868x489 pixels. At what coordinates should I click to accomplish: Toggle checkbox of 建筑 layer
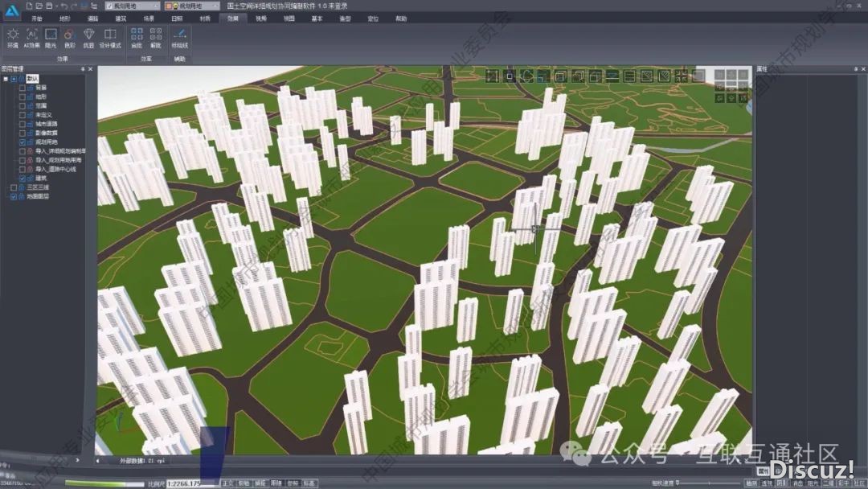pyautogui.click(x=23, y=179)
